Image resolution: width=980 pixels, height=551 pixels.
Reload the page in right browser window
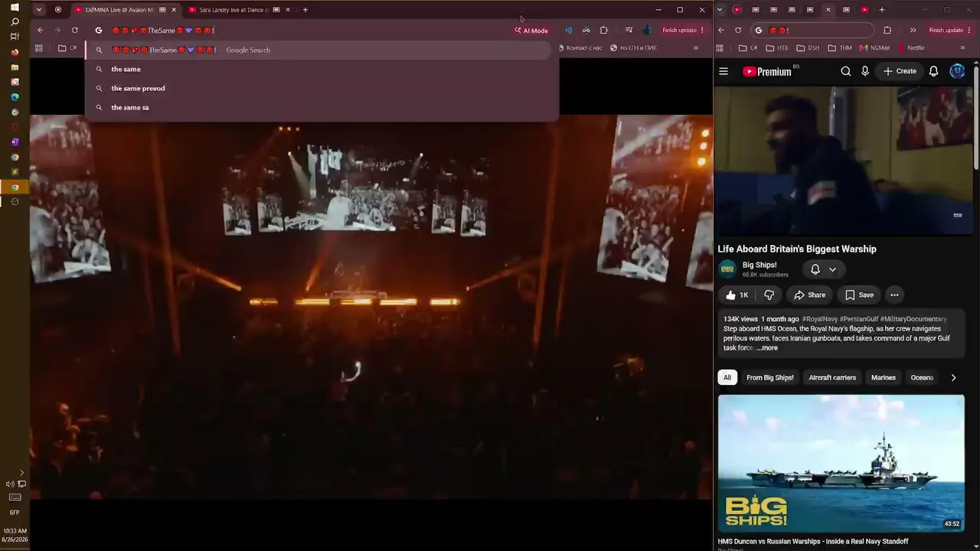tap(737, 31)
